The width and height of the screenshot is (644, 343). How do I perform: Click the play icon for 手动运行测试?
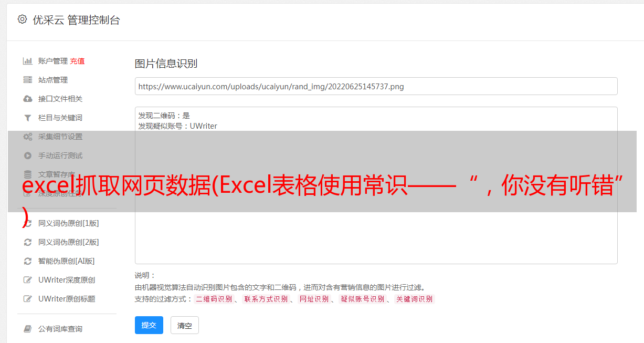(28, 155)
